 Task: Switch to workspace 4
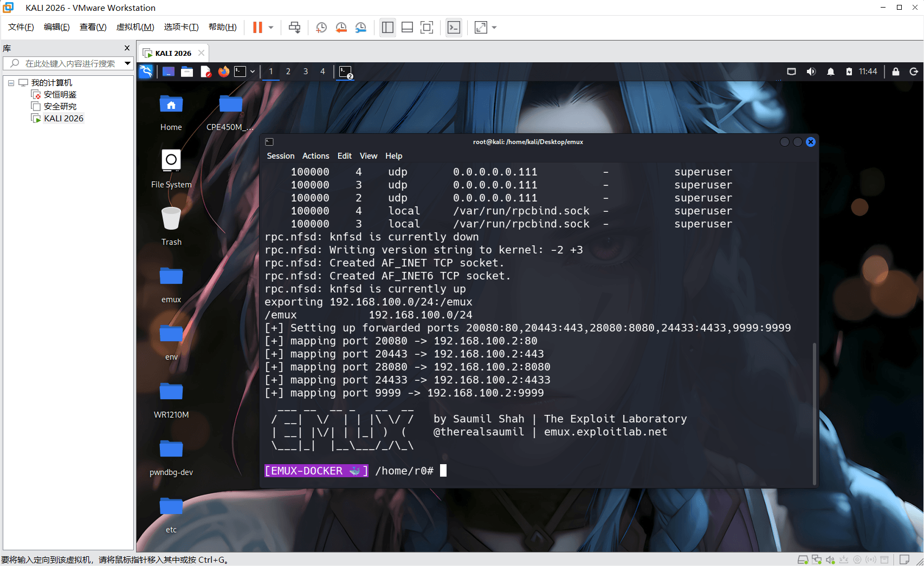323,71
